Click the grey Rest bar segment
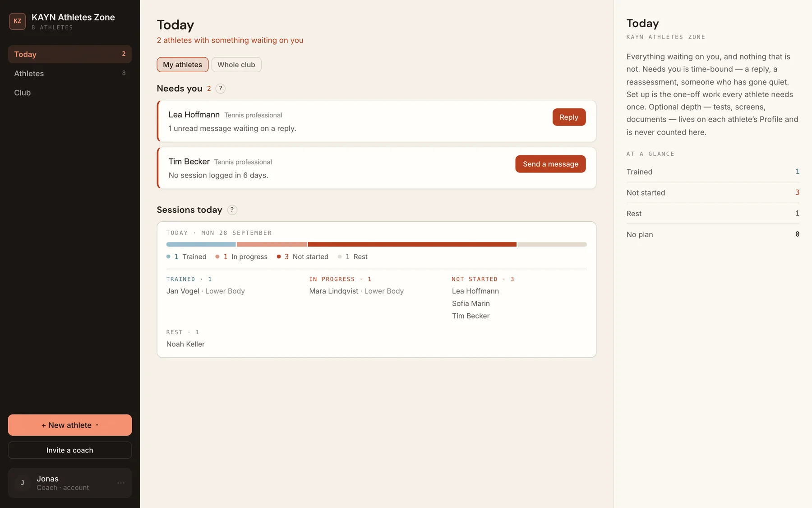 click(x=552, y=244)
